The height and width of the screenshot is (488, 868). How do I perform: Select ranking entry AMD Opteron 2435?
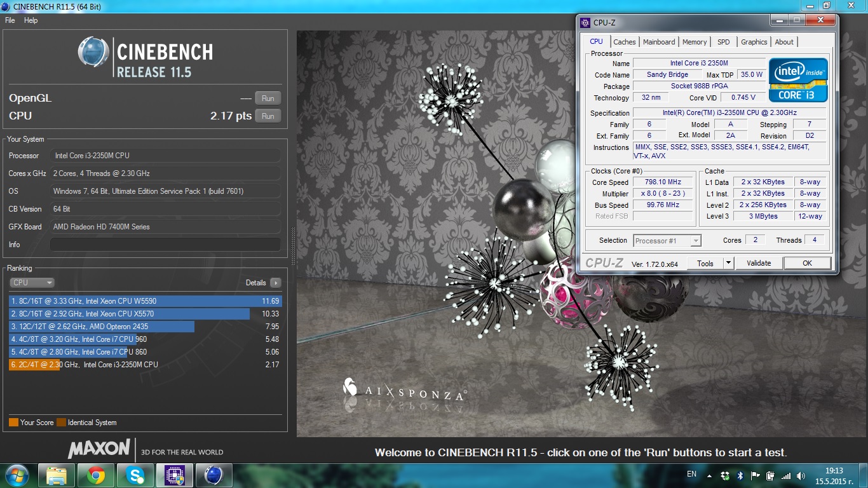[x=146, y=327]
